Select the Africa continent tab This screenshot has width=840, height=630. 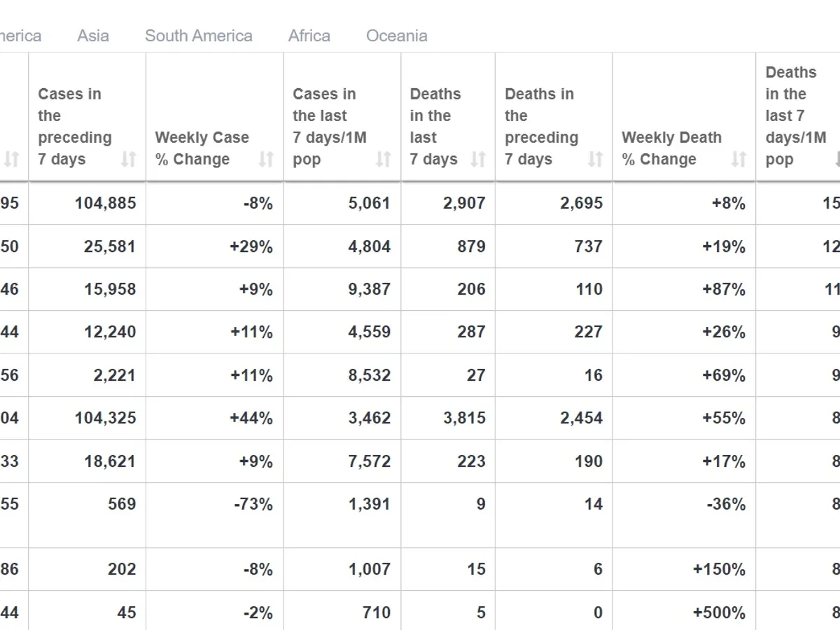309,36
